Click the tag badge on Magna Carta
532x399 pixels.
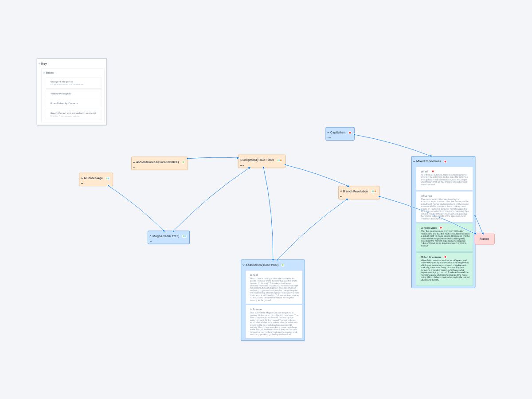coord(184,236)
